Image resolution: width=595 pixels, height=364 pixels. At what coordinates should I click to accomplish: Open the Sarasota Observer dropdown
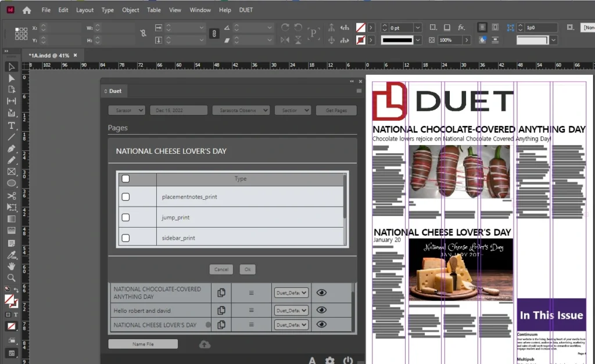click(x=241, y=110)
